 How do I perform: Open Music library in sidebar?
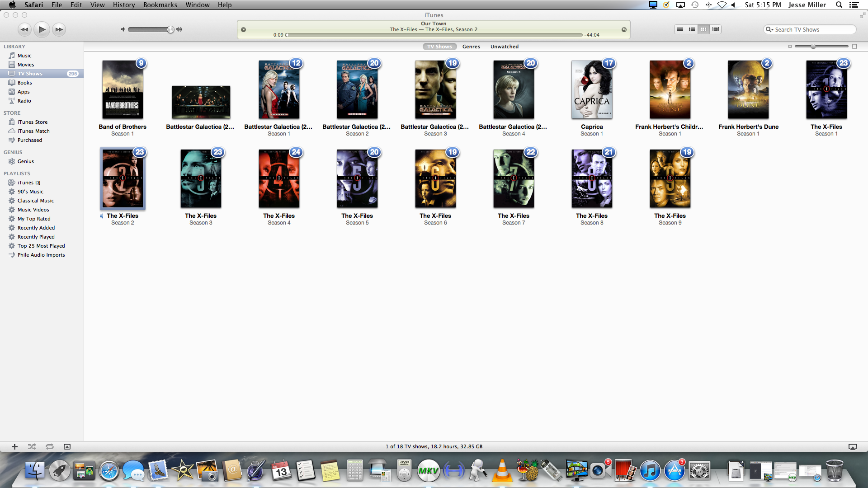pyautogui.click(x=42, y=56)
